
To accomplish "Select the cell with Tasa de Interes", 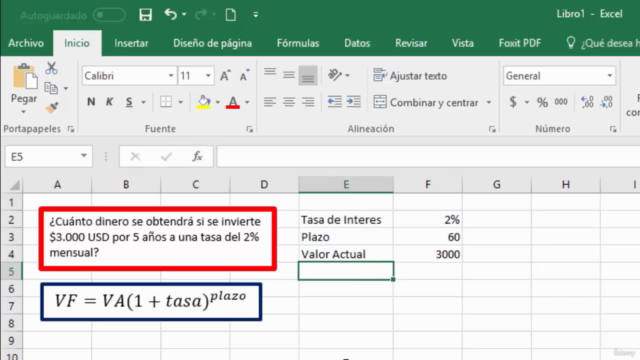I will coord(346,220).
